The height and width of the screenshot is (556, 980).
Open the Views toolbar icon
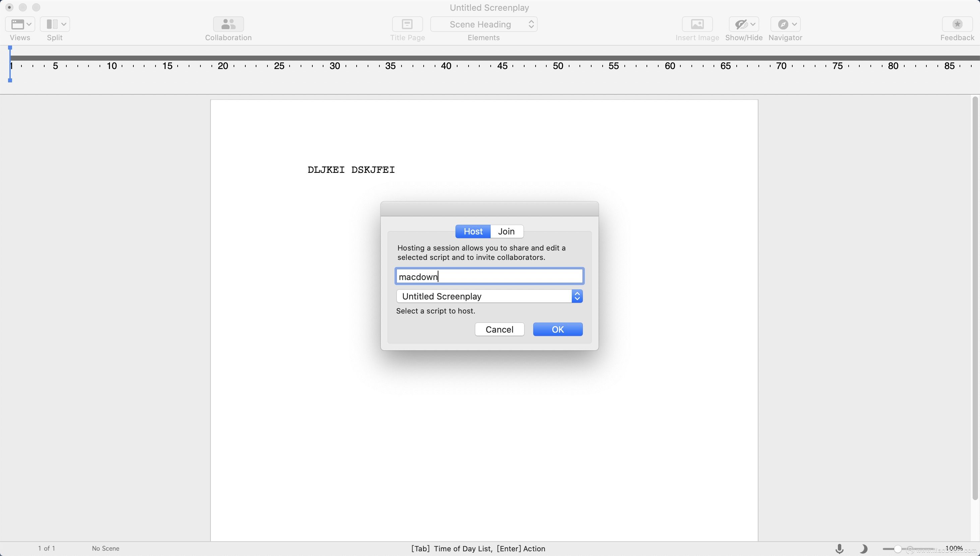coord(17,24)
